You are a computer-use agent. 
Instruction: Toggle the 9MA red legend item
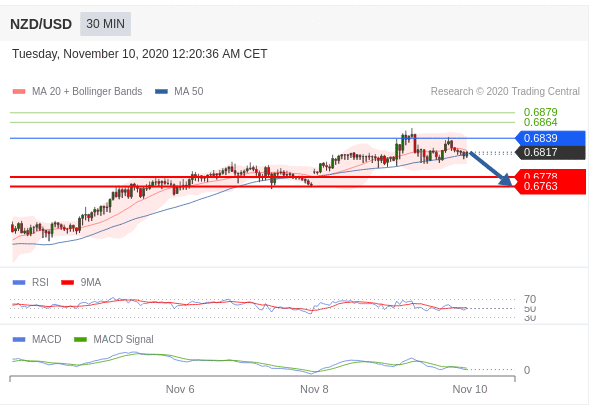(81, 282)
